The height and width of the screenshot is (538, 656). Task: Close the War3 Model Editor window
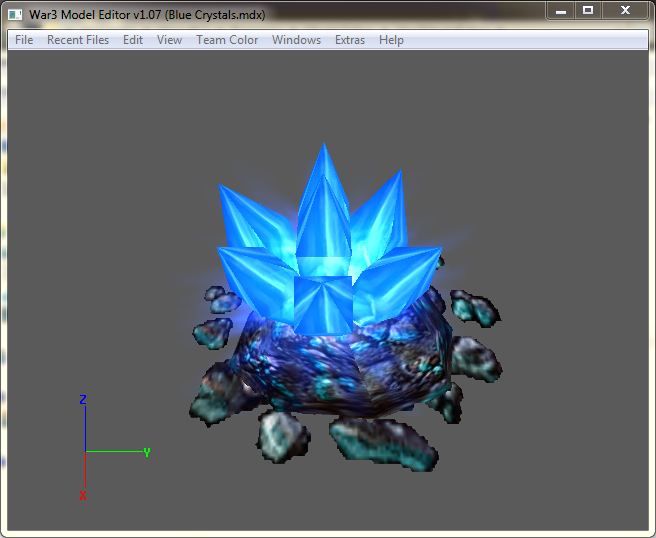coord(625,10)
